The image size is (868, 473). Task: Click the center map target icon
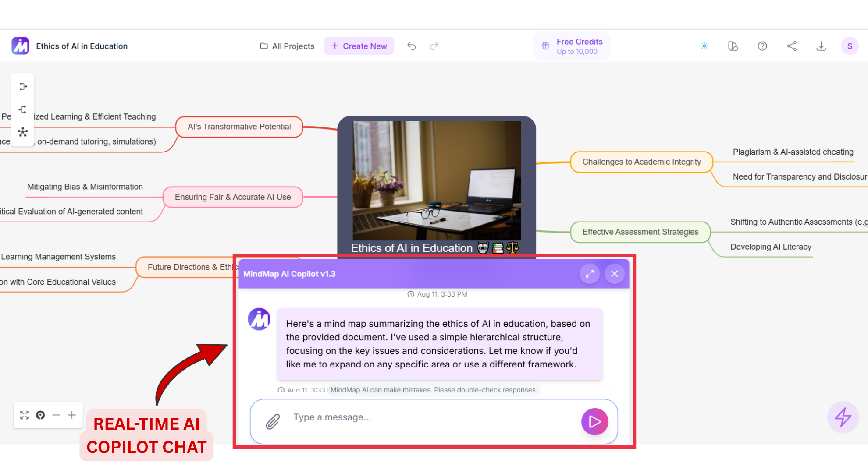pyautogui.click(x=40, y=415)
